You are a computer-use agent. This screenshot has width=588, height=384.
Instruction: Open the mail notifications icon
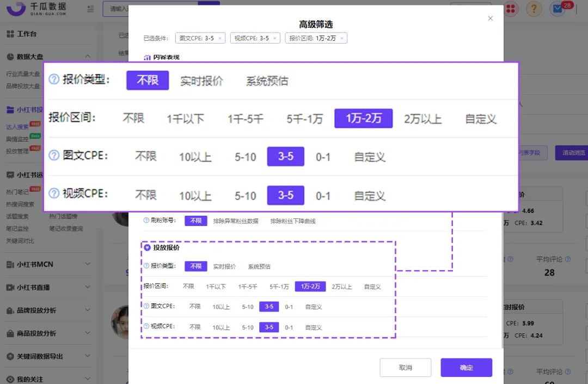pos(558,9)
